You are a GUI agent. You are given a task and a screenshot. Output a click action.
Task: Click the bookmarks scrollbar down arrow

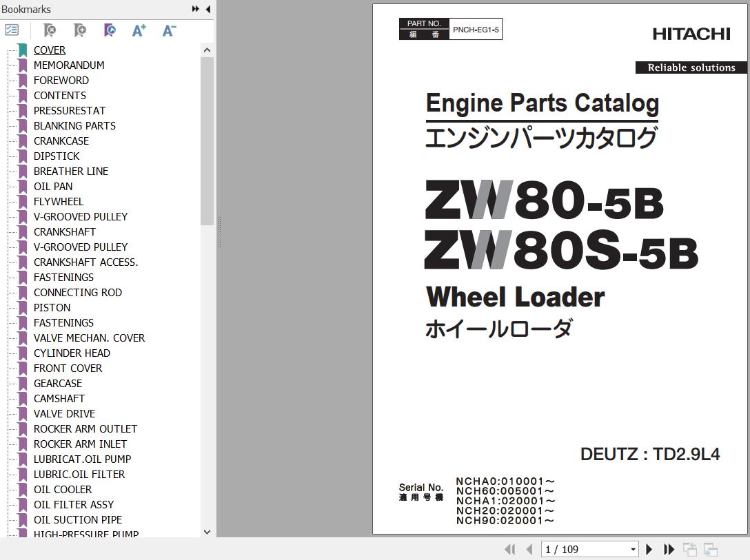pos(207,532)
